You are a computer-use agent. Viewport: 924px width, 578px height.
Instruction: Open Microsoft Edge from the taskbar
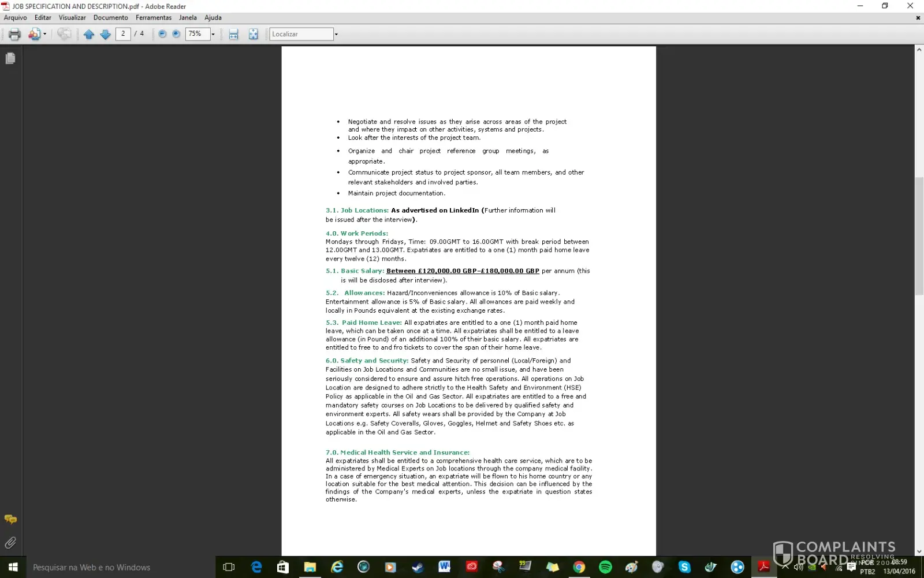pos(256,567)
